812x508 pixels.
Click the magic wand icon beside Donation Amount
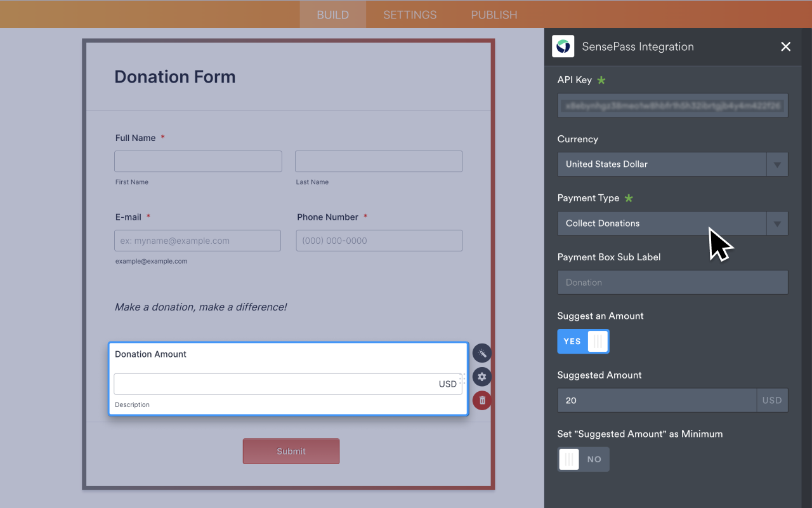pyautogui.click(x=481, y=353)
